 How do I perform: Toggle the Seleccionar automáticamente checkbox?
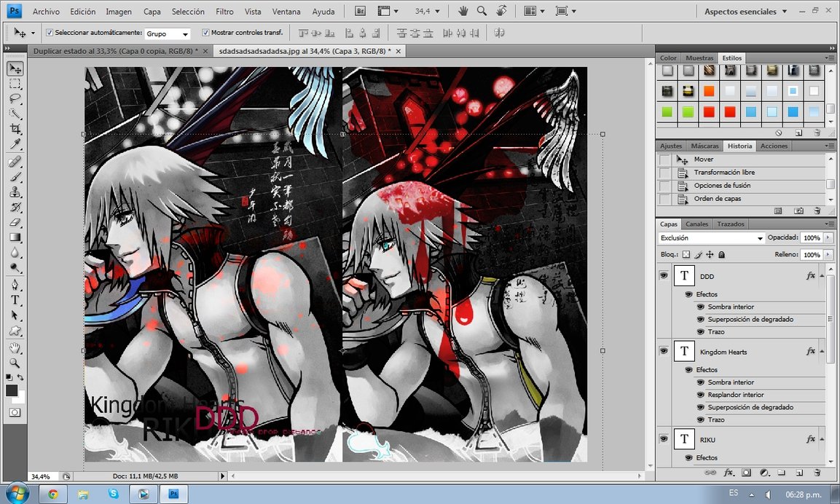pyautogui.click(x=50, y=33)
